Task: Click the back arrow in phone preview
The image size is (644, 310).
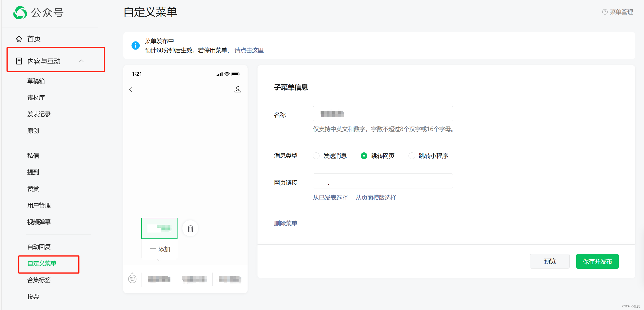Action: coord(131,89)
